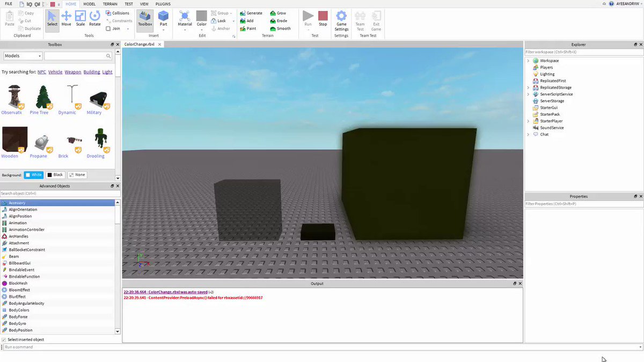Switch to the TEST ribbon tab

[x=129, y=4]
